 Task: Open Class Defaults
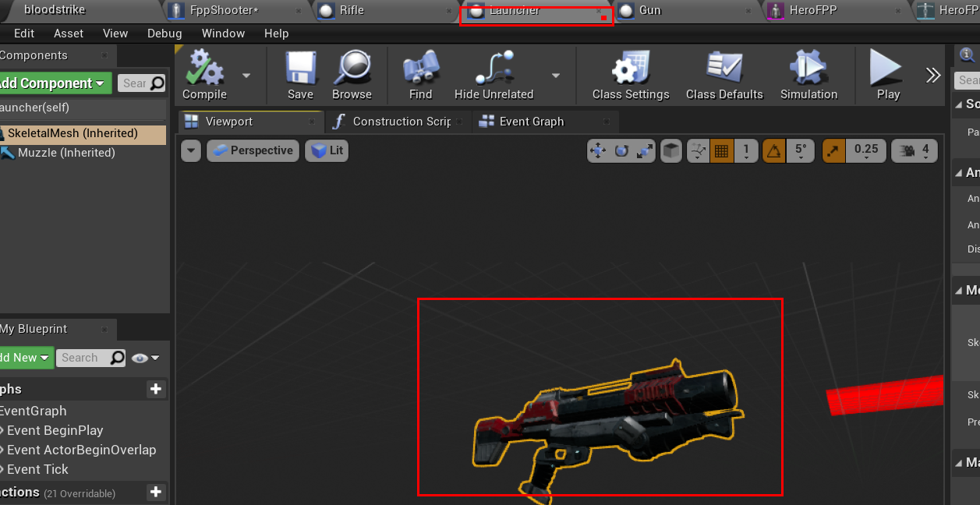[x=724, y=75]
